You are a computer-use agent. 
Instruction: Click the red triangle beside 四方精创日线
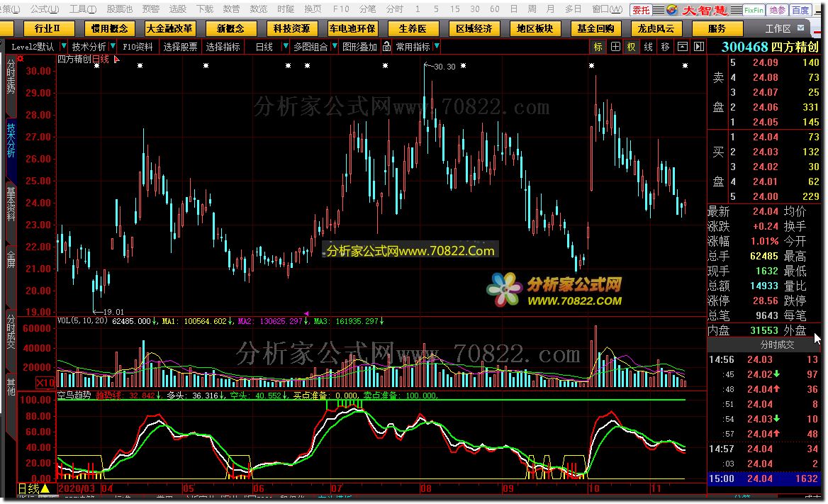(117, 60)
